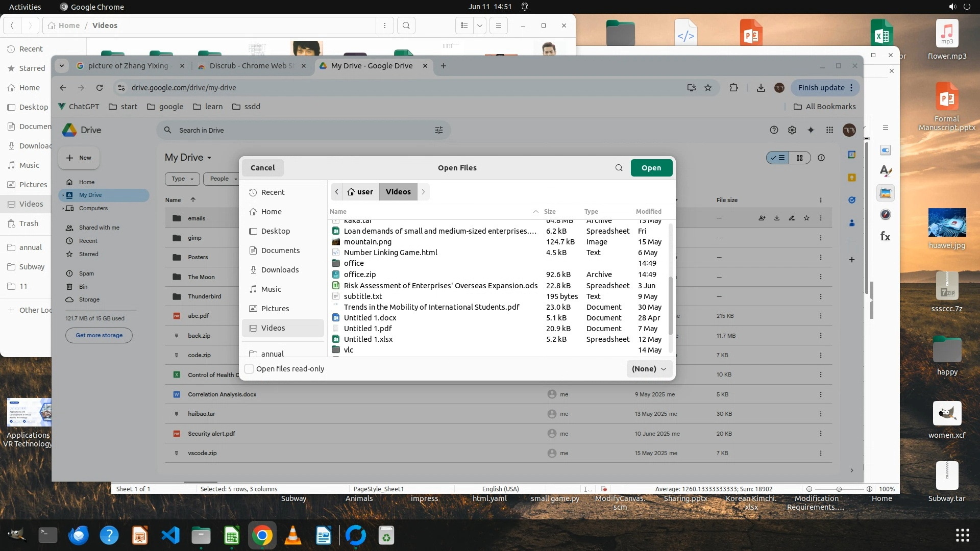The image size is (980, 551).
Task: Select Downloads in dialog sidebar
Action: [x=280, y=270]
